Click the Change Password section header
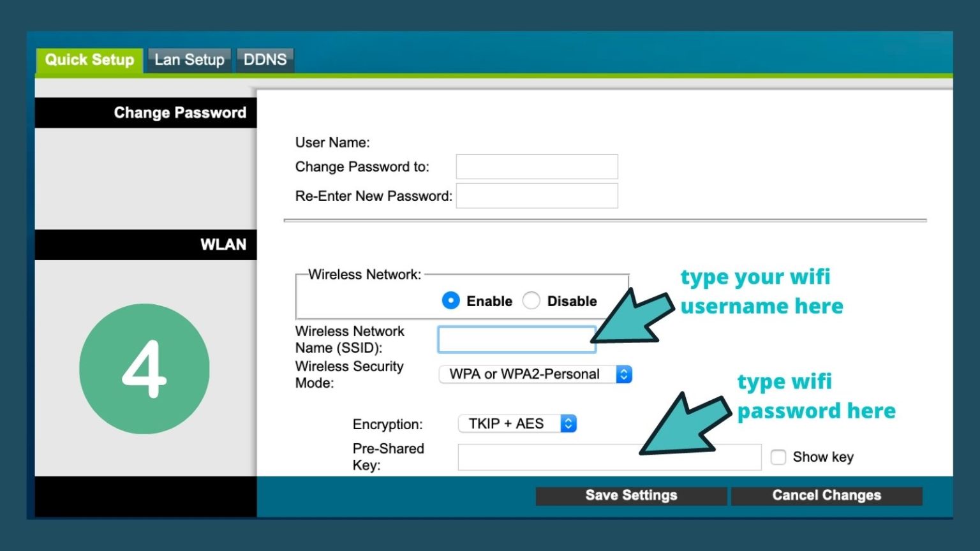 click(x=146, y=113)
